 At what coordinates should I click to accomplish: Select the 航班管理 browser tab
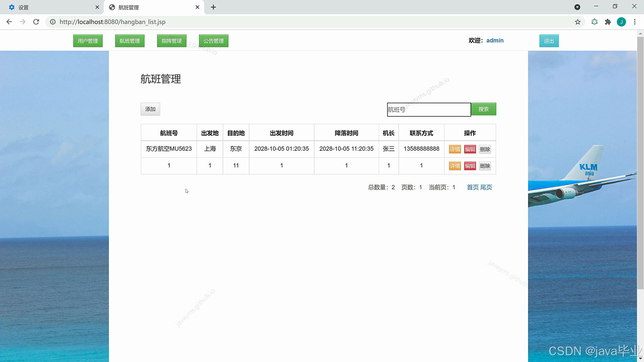pyautogui.click(x=154, y=7)
